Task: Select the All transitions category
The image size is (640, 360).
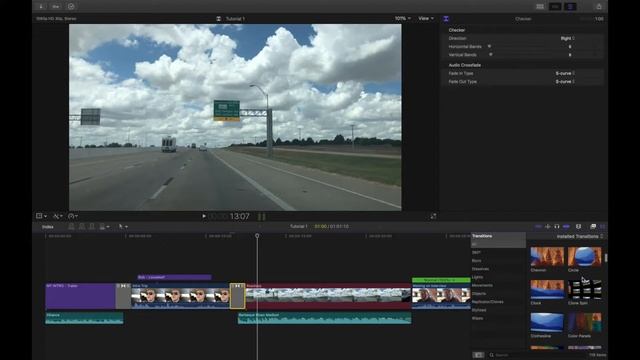Action: tap(498, 244)
